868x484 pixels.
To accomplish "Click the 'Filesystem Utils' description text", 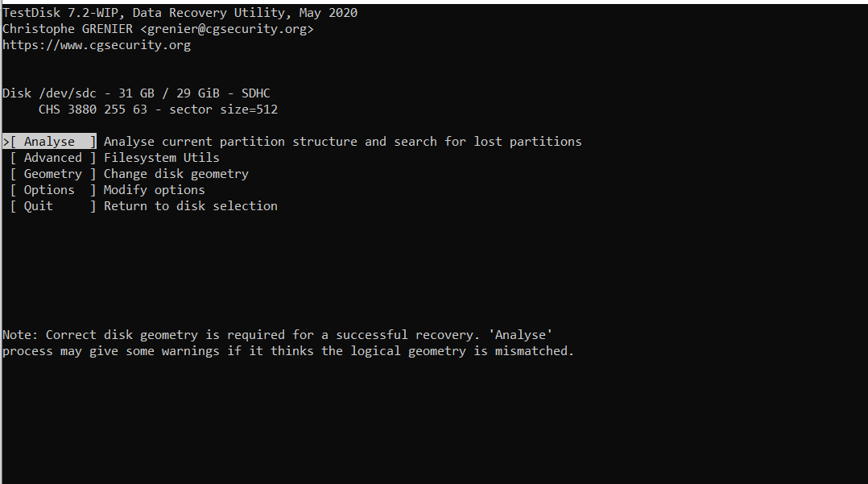I will tap(162, 158).
